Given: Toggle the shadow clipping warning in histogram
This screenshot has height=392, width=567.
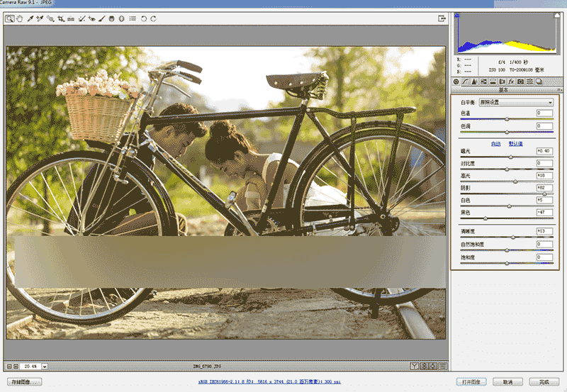Looking at the screenshot, I should (458, 16).
